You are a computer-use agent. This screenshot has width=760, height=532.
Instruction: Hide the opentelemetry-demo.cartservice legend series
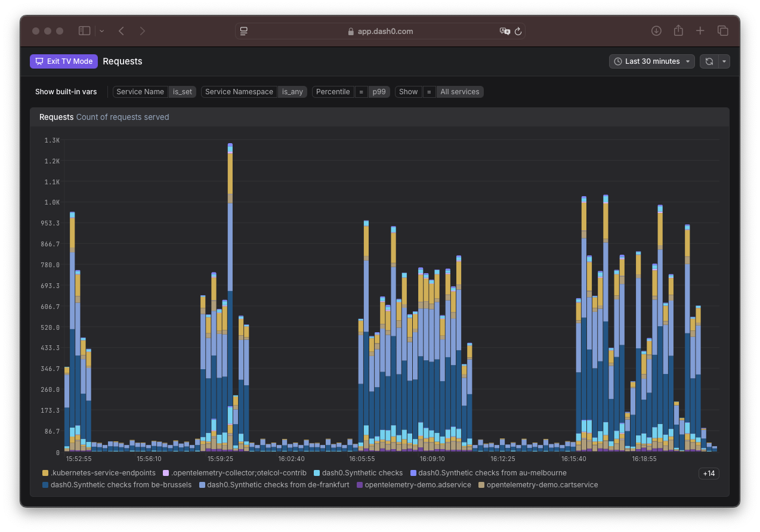[x=542, y=485]
